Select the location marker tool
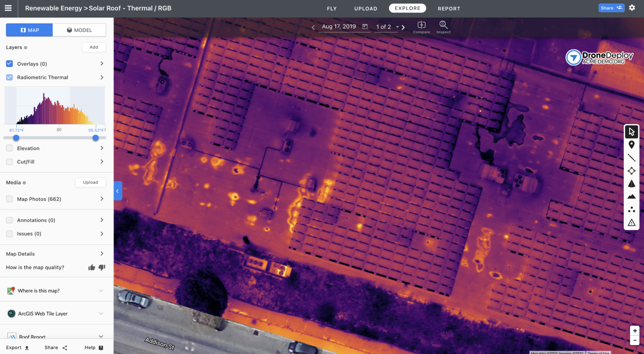This screenshot has height=354, width=644. tap(631, 145)
